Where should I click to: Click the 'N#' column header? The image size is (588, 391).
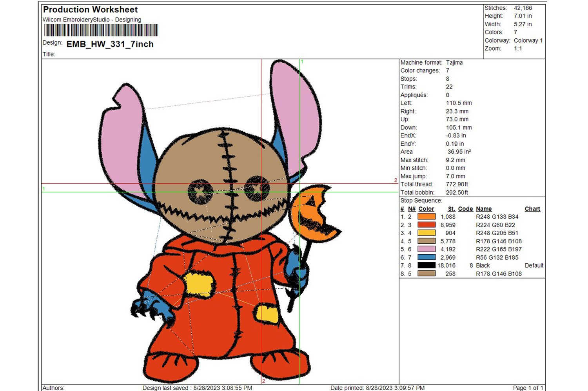(x=412, y=209)
